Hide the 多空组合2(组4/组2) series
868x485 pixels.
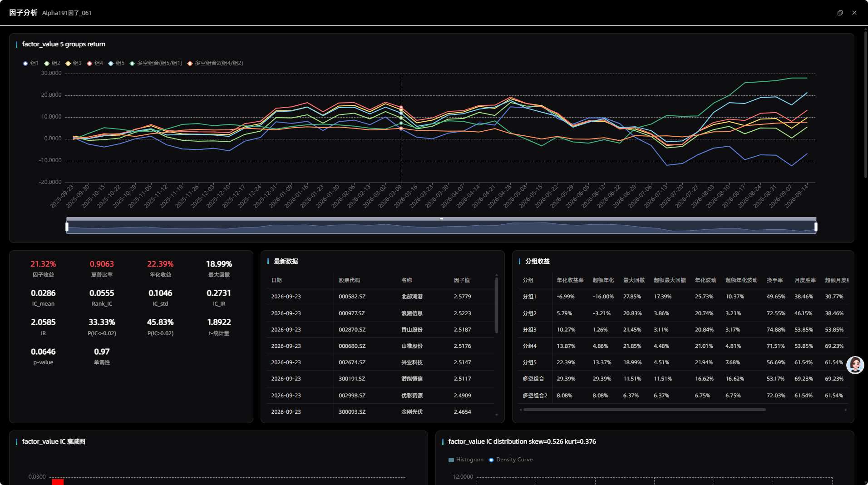(x=215, y=63)
